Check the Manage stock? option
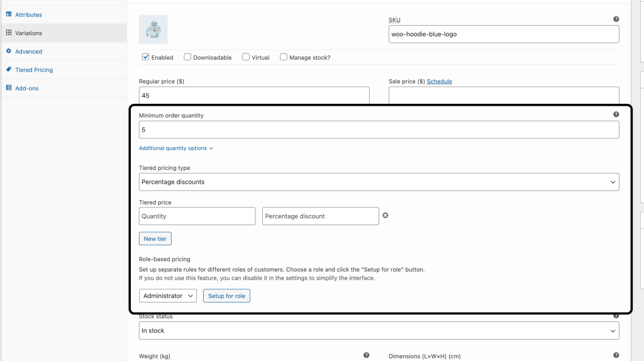644x361 pixels. (x=284, y=57)
